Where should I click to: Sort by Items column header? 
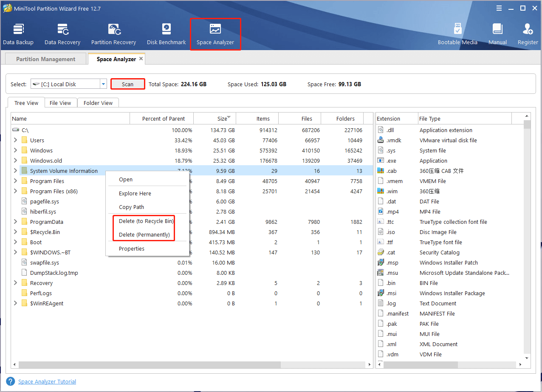257,118
